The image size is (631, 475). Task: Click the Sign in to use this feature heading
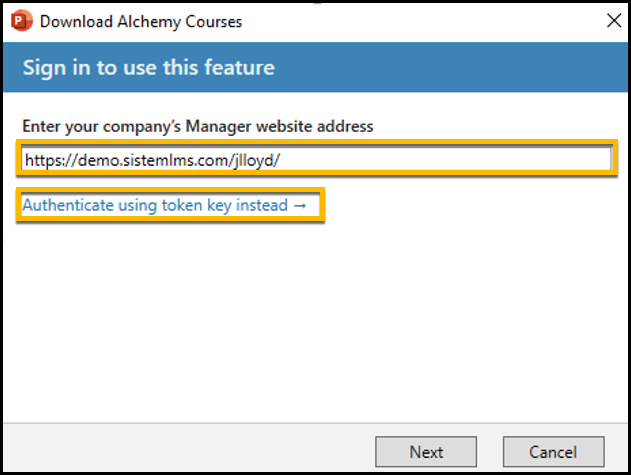tap(148, 68)
